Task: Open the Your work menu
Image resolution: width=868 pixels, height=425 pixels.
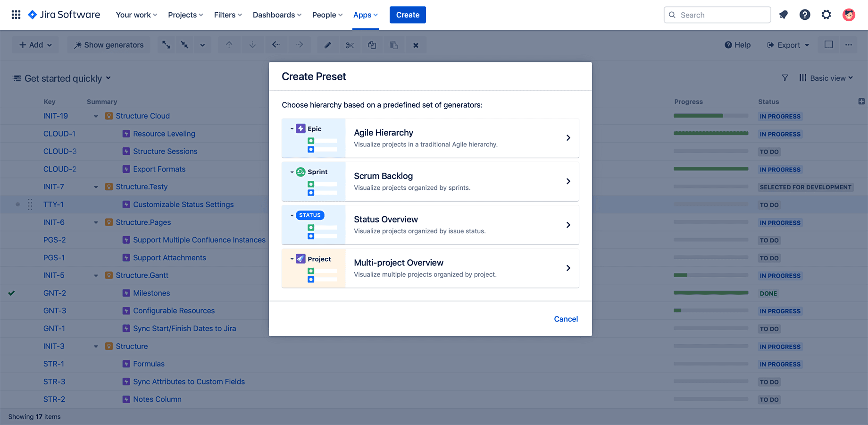Action: click(136, 15)
